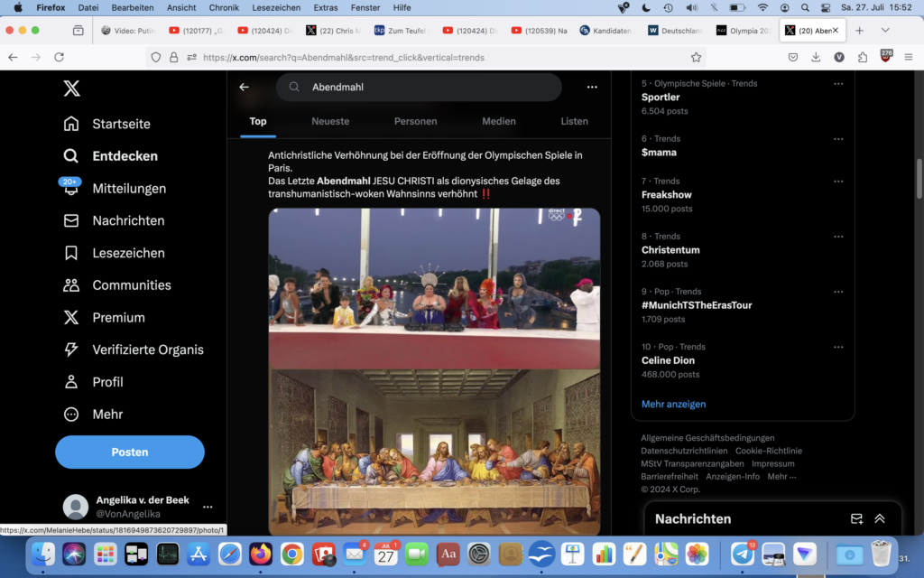924x578 pixels.
Task: Open options menu for Celine Dion trend
Action: (838, 347)
